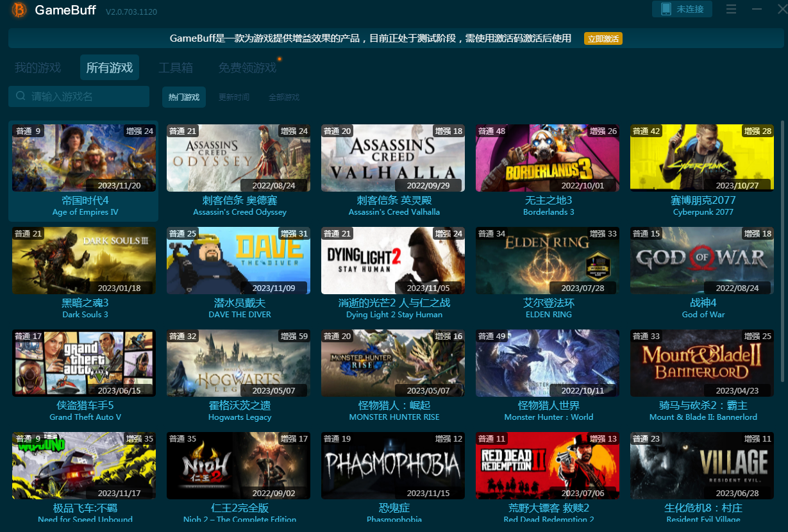Click the 恐鬼症 title

394,508
